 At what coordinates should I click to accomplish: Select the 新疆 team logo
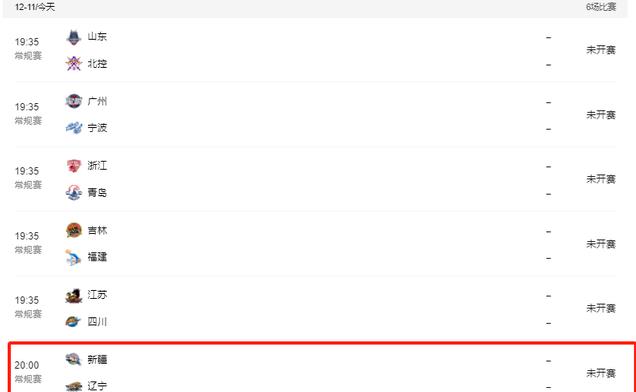pos(73,360)
